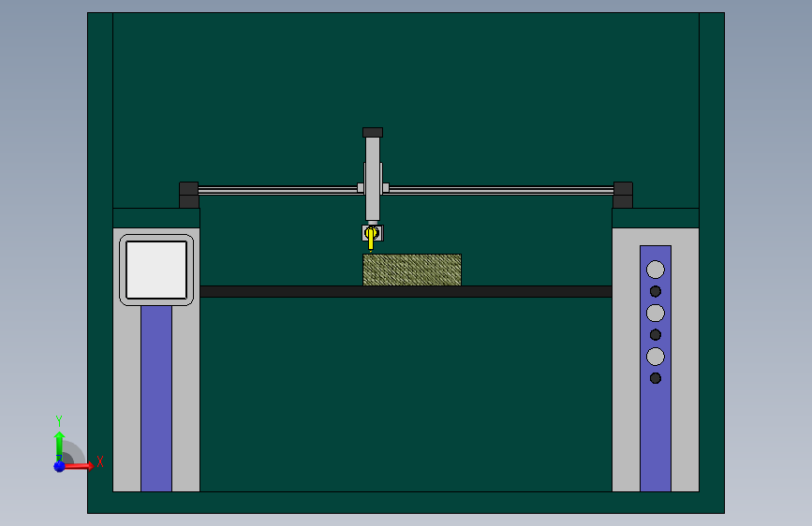Viewport: 812px width, 526px height.
Task: Select the middle small dark round knob
Action: [655, 335]
